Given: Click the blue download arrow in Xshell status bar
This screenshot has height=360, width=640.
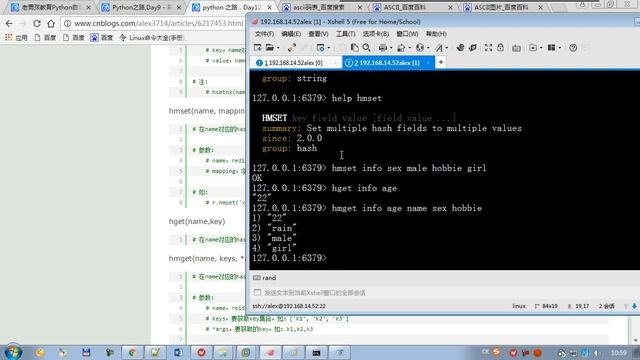Looking at the screenshot, I should tap(634, 306).
